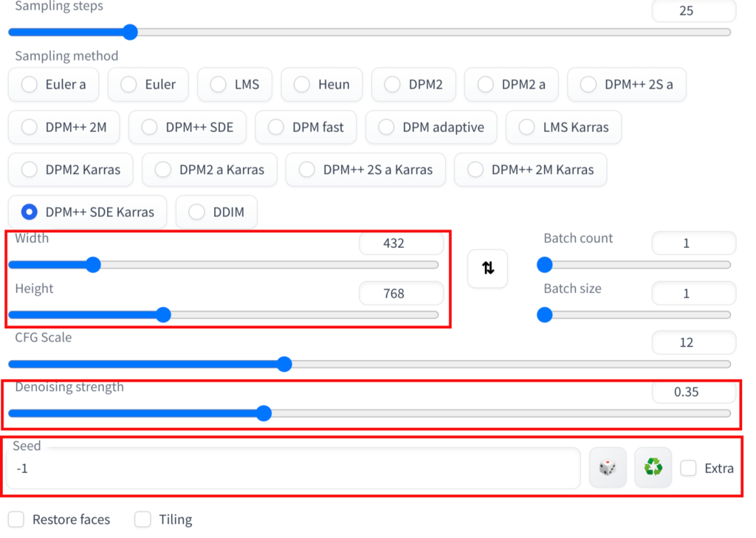Screen dimensions: 756x538
Task: Swap width and height using the arrows icon
Action: (487, 269)
